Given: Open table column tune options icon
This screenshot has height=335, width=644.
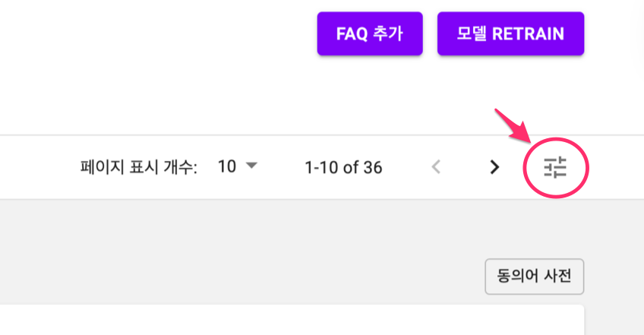Looking at the screenshot, I should point(555,168).
